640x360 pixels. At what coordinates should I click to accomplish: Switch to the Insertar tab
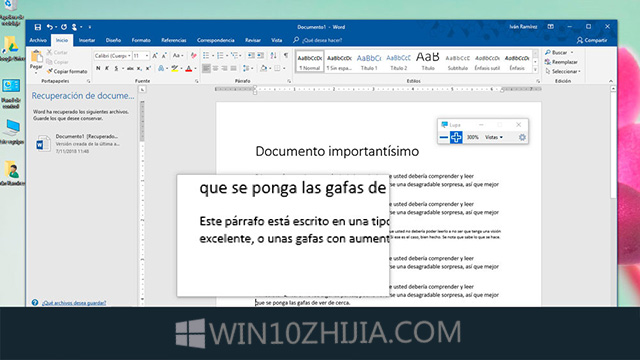coord(87,40)
